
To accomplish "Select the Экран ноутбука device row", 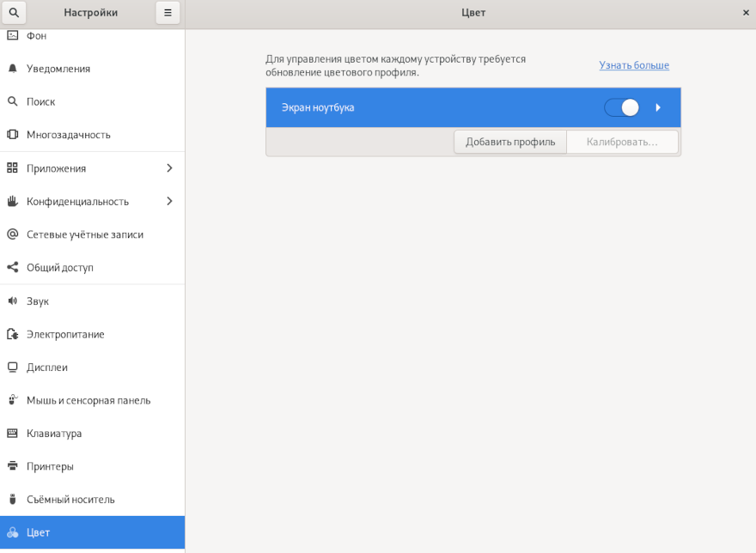I will [430, 107].
